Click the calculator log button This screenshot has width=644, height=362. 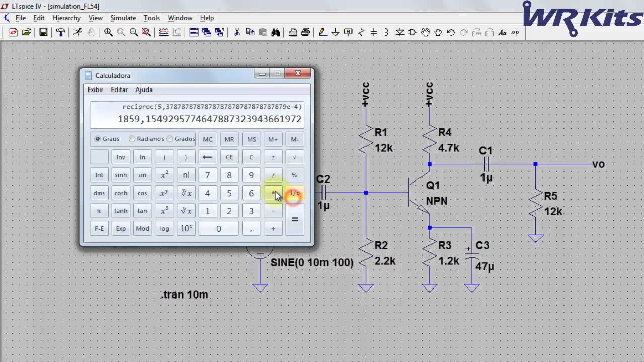tap(164, 229)
